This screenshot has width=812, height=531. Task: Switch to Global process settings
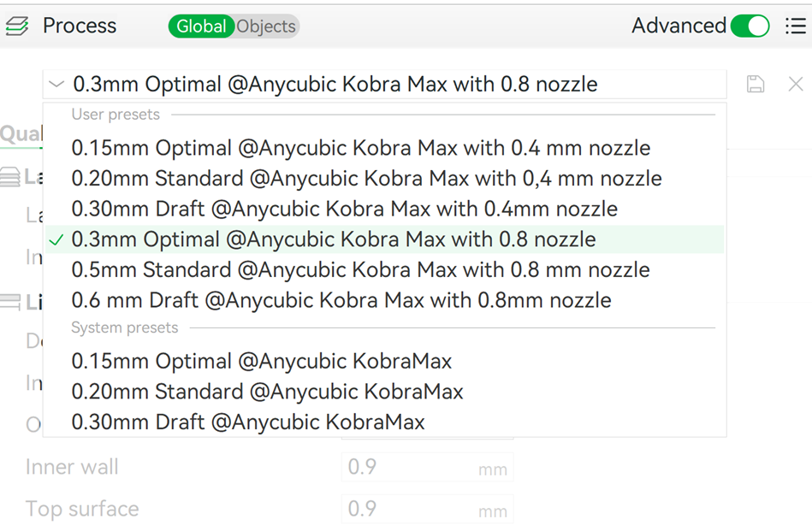(x=201, y=27)
